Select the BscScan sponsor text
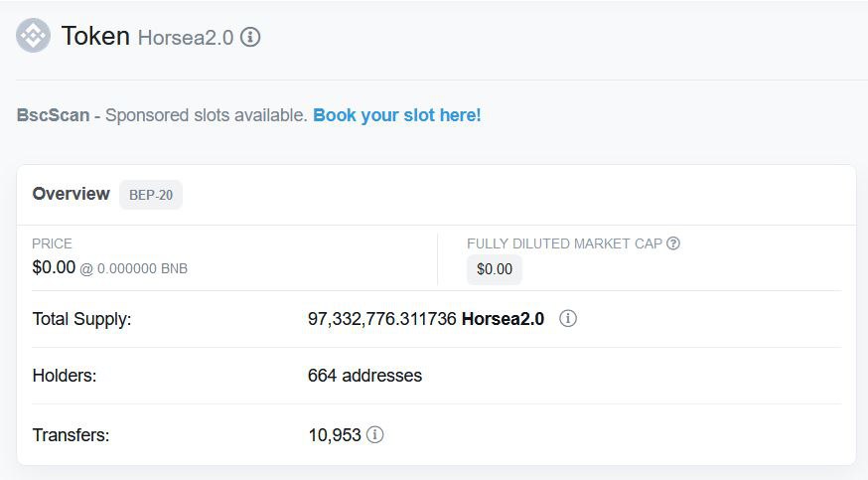This screenshot has height=480, width=868. click(x=54, y=115)
